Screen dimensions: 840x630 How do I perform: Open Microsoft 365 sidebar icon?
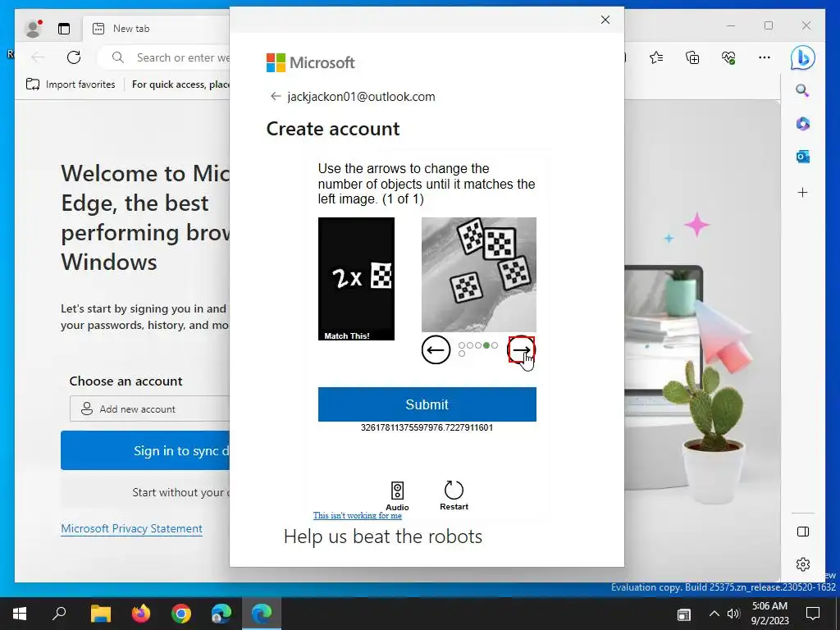[x=802, y=124]
